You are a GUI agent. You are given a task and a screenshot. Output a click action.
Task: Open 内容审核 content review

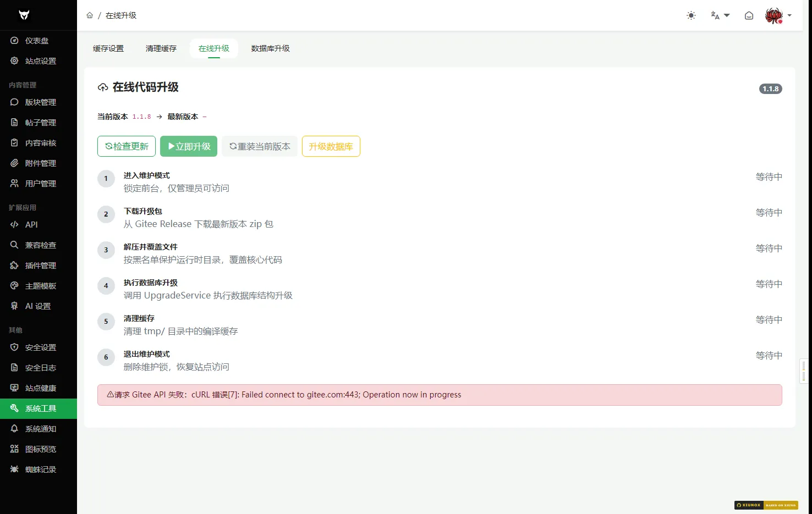pyautogui.click(x=39, y=143)
